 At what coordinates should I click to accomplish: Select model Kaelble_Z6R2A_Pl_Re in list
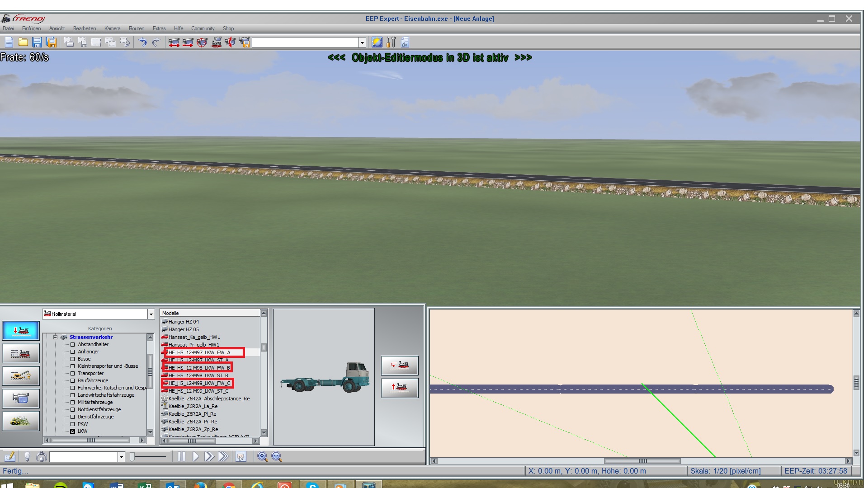click(192, 414)
